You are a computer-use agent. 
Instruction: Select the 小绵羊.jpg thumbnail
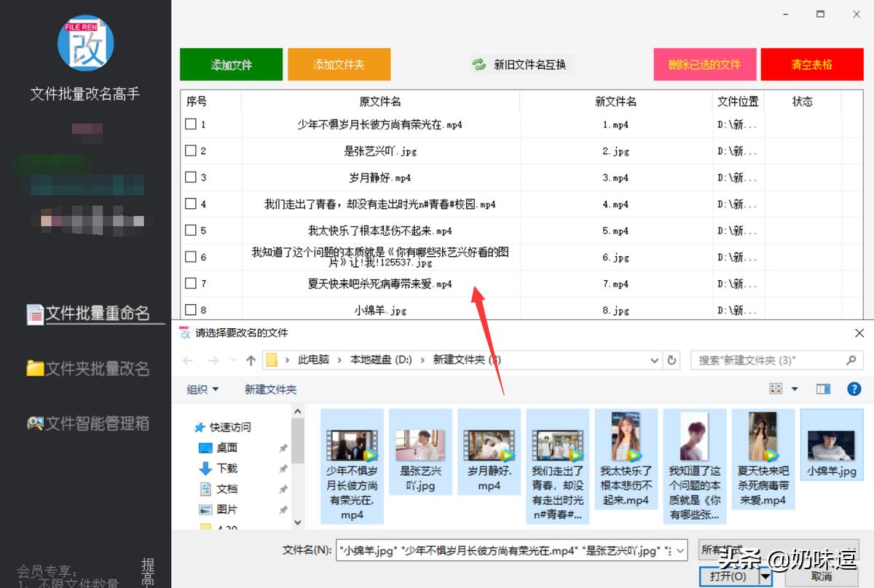click(831, 444)
